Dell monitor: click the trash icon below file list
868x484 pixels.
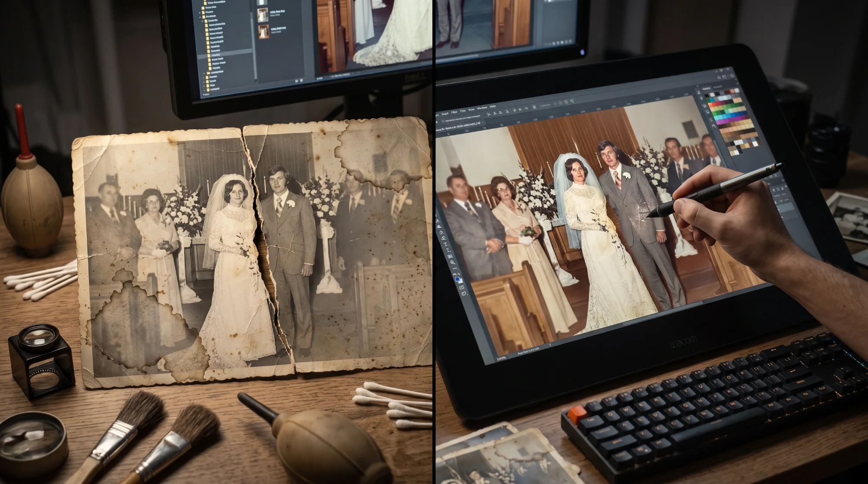click(301, 80)
